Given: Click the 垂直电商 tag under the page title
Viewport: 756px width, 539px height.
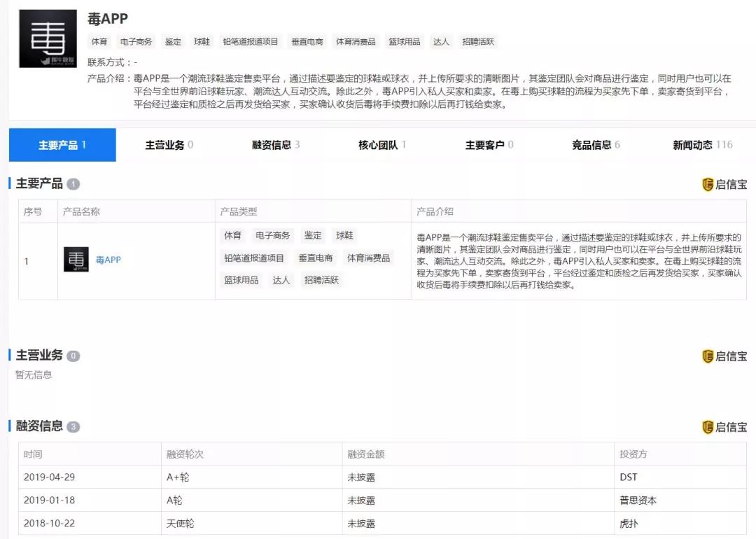Looking at the screenshot, I should coord(307,42).
